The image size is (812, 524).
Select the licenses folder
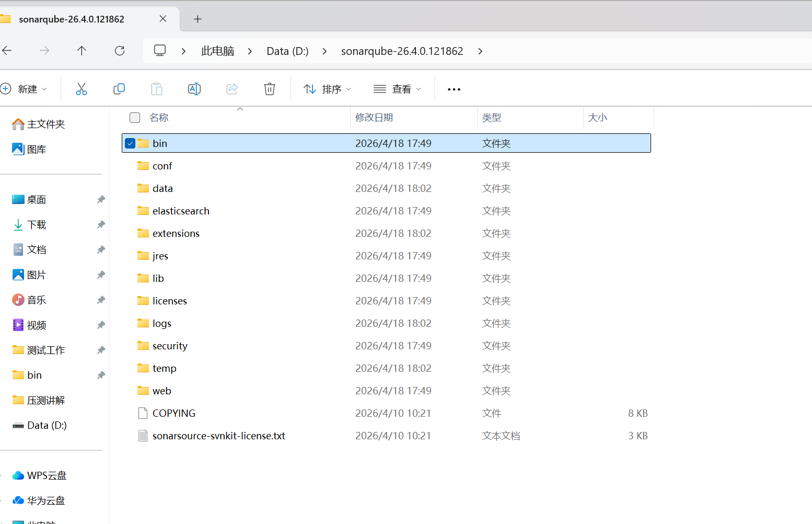tap(386, 301)
